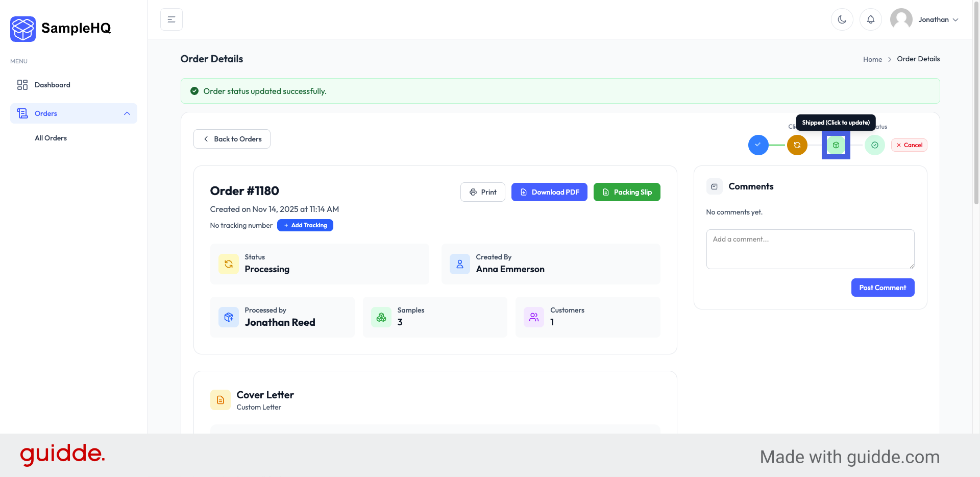The height and width of the screenshot is (477, 980).
Task: Click the orange Processing status step
Action: (x=797, y=145)
